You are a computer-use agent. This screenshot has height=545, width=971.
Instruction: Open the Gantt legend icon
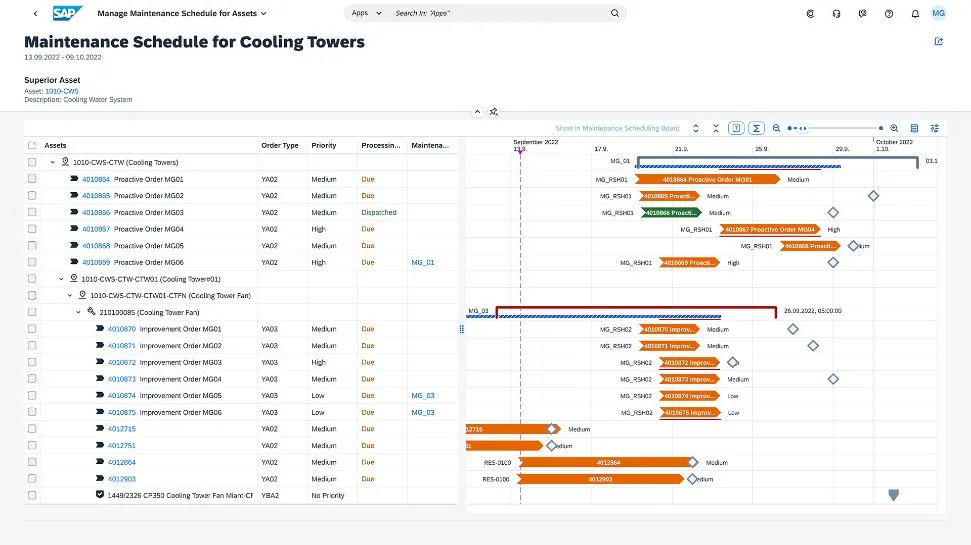pyautogui.click(x=915, y=128)
